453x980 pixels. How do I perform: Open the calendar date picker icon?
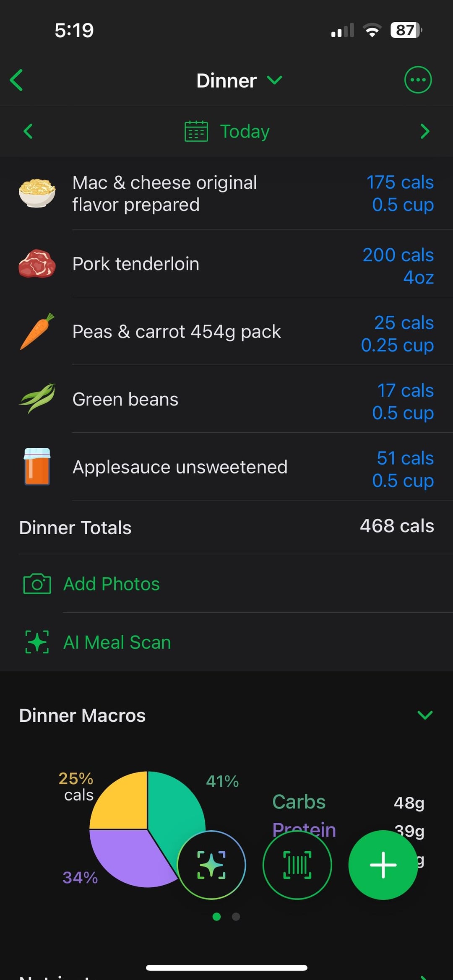[196, 131]
